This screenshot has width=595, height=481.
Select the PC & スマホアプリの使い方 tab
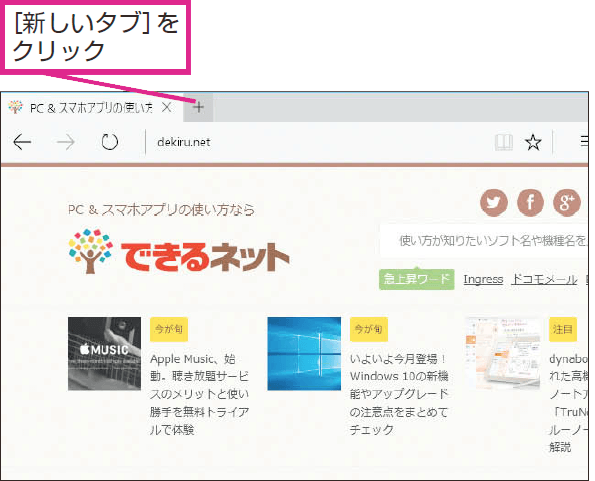(x=91, y=108)
